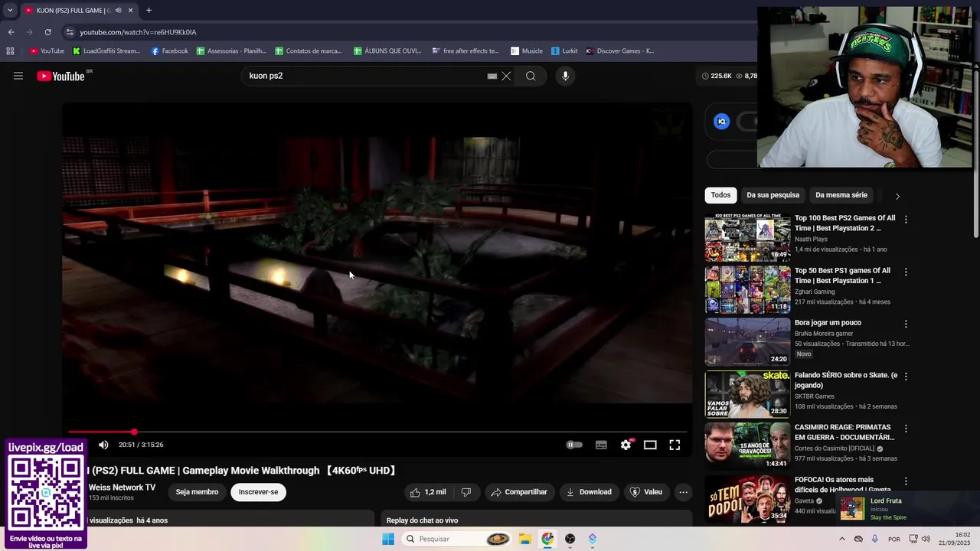Click the Compartilhar share button
This screenshot has width=980, height=551.
click(x=519, y=492)
